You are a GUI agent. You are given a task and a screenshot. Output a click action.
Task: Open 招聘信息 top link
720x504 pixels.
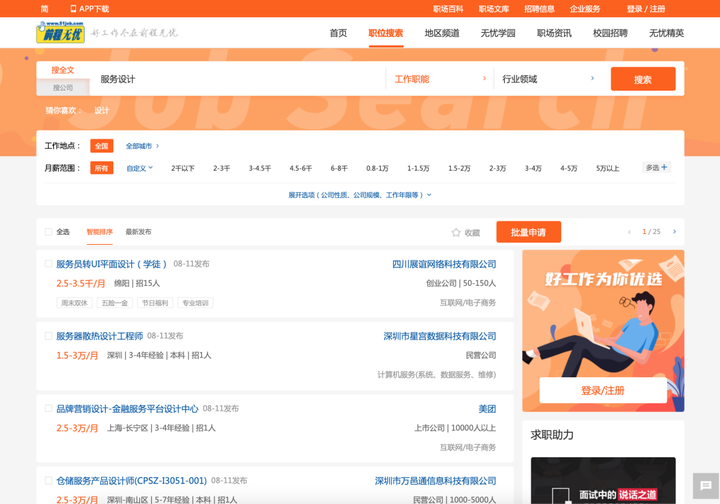tap(540, 9)
